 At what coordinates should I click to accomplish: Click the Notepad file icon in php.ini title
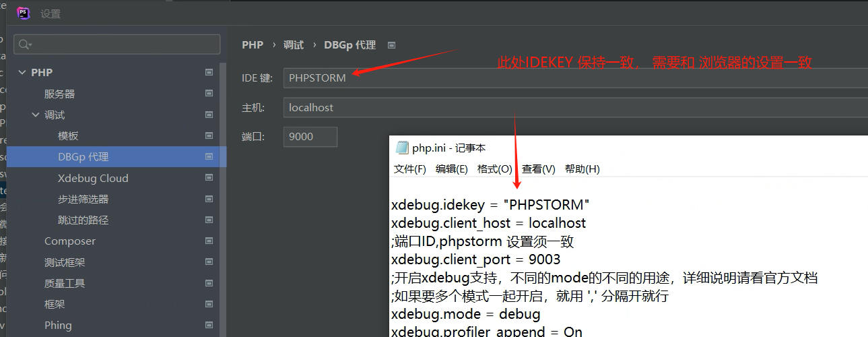[402, 148]
